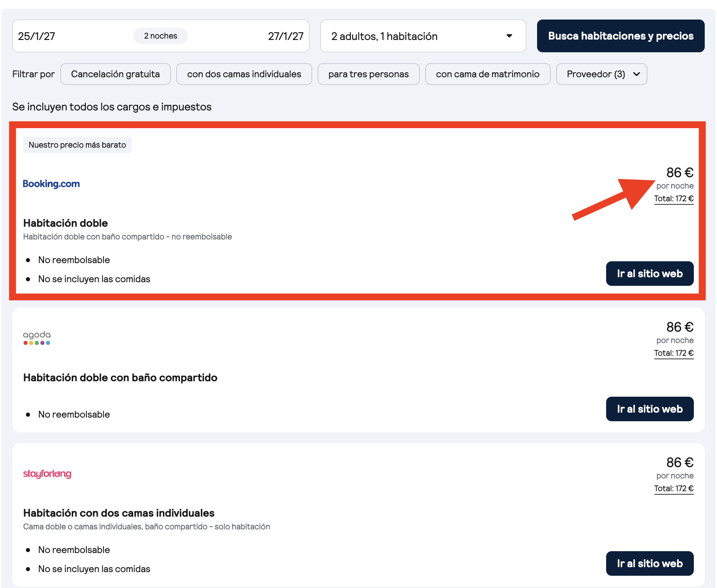Screen dimensions: 717x588
Task: Click the Filtrar por label
Action: point(34,74)
